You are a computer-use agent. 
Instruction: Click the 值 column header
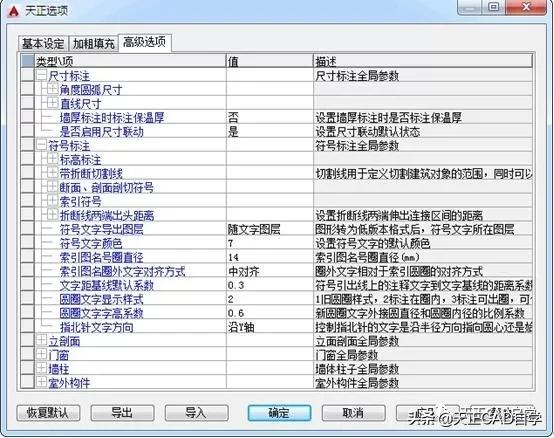[270, 61]
